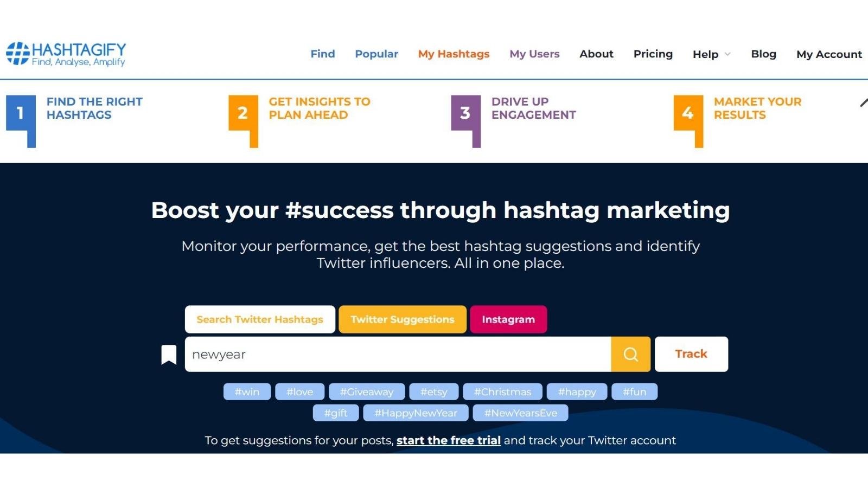Screen dimensions: 868x488
Task: Select the Search Twitter Hashtags tab
Action: 260,319
